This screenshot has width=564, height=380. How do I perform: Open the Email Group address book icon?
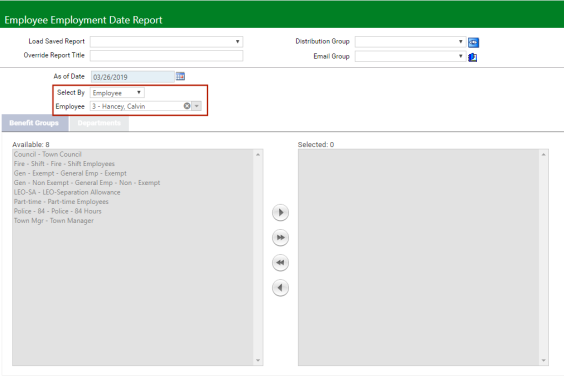[473, 57]
